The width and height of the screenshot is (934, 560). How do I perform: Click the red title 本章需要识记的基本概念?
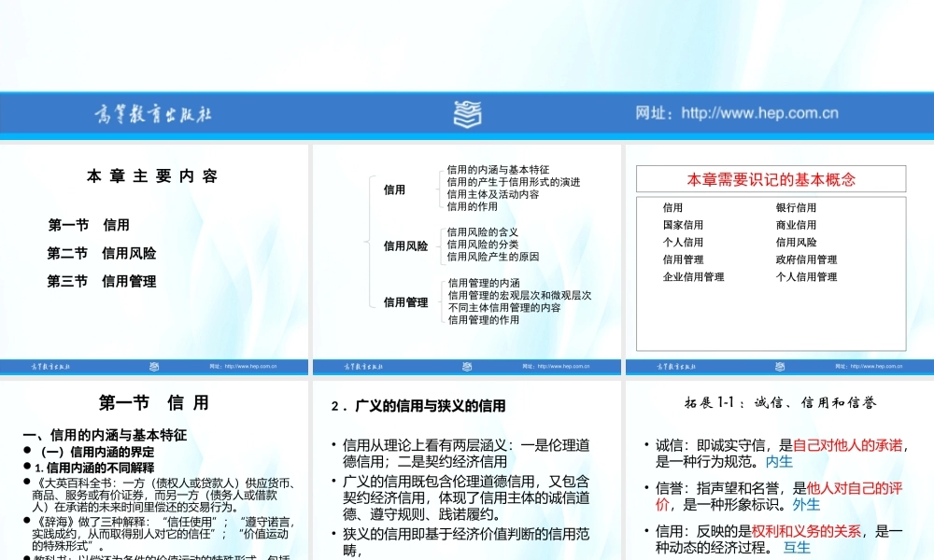(770, 178)
